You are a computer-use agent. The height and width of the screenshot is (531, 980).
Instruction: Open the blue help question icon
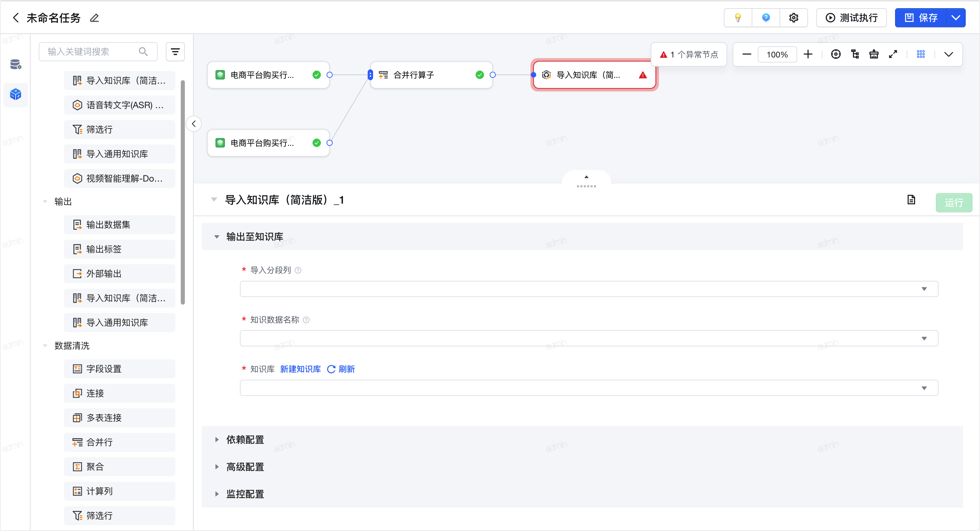pyautogui.click(x=766, y=18)
